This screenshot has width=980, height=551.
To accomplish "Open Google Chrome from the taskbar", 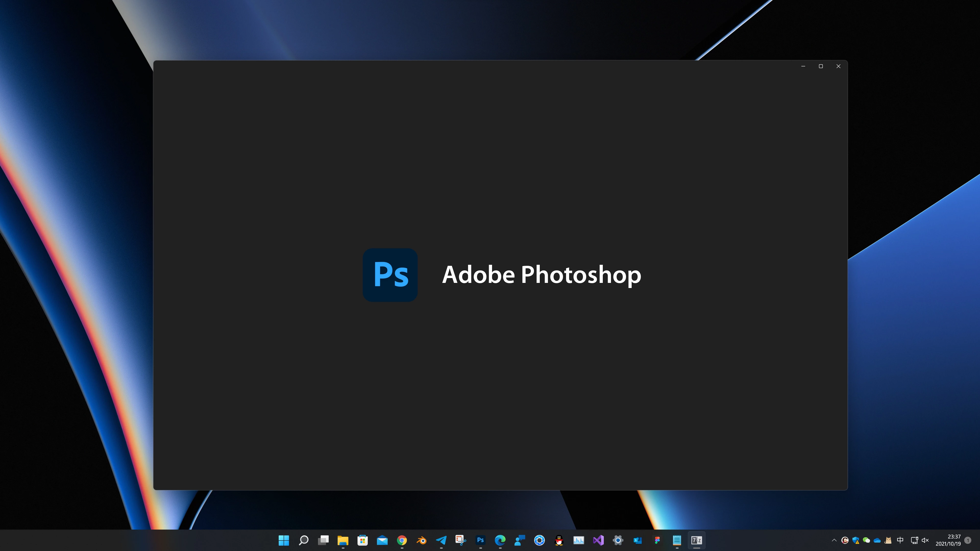I will tap(402, 540).
